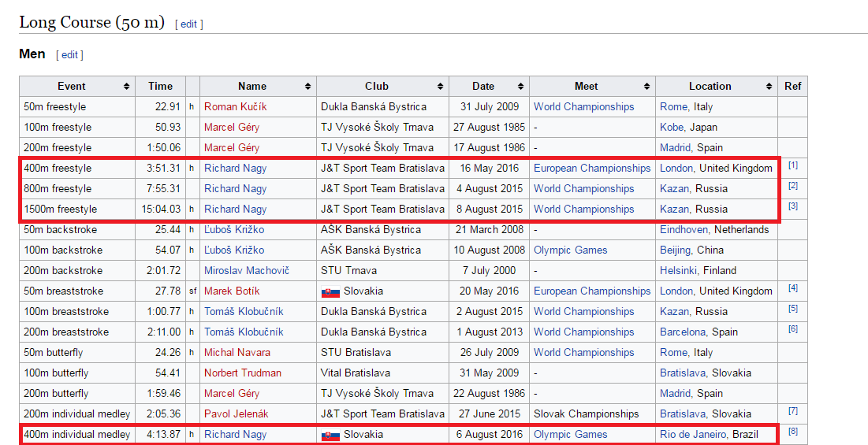
Task: Sort table by Location column arrows
Action: click(x=769, y=86)
